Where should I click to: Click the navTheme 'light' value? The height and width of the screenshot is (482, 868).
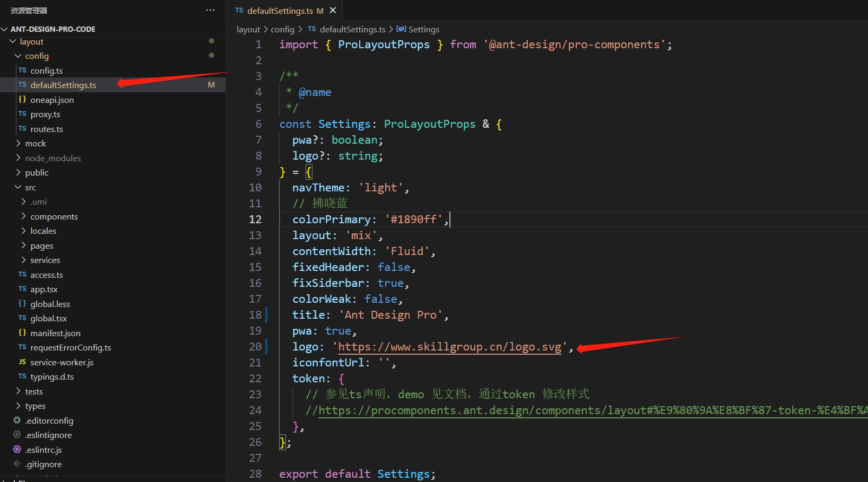(x=380, y=188)
